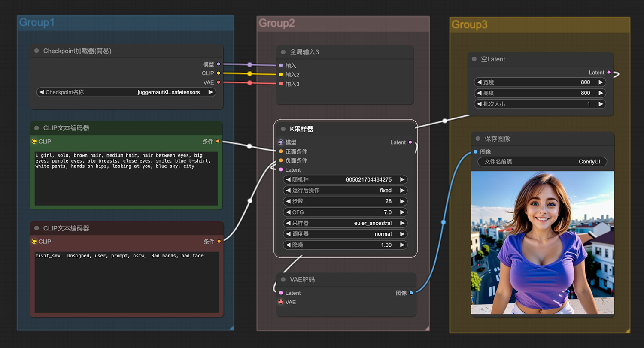Click the 正面条件 input port on K采样器
The height and width of the screenshot is (348, 644).
pyautogui.click(x=281, y=151)
